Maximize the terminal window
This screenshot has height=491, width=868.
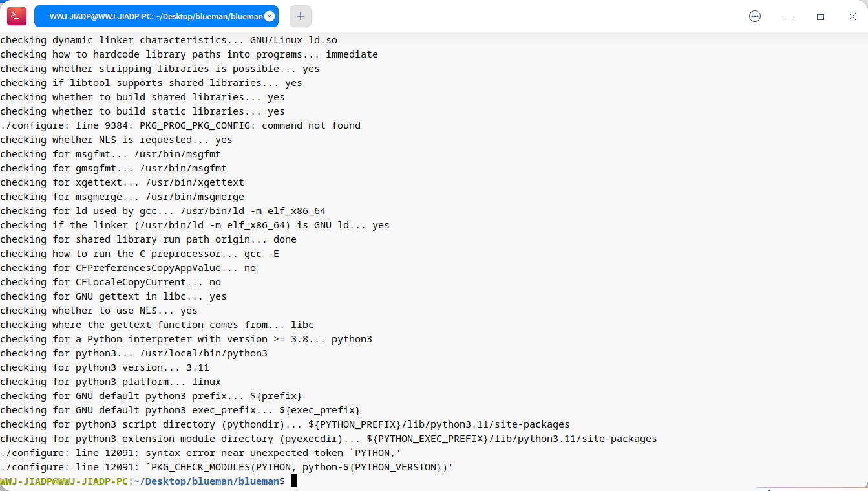point(820,17)
